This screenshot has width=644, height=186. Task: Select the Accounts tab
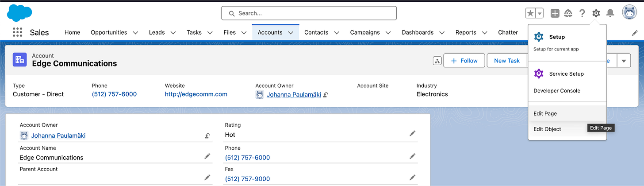pos(270,32)
